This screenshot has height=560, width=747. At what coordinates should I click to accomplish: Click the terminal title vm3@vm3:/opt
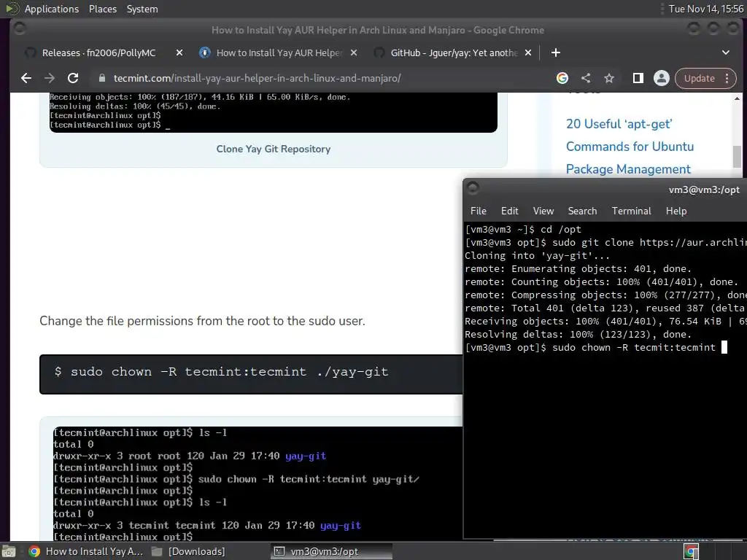click(x=704, y=190)
